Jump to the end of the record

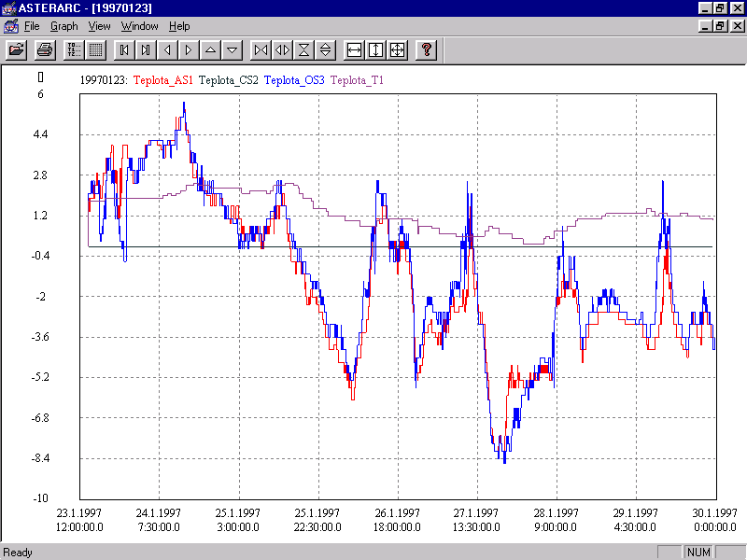pyautogui.click(x=146, y=49)
